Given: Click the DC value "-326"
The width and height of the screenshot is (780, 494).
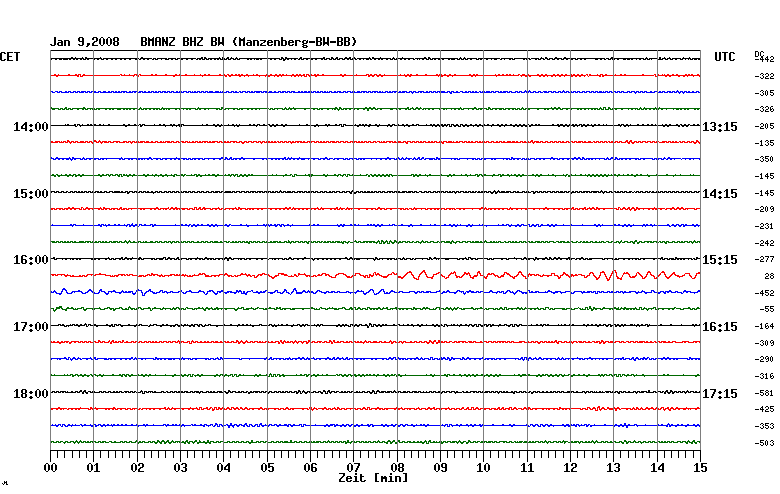Looking at the screenshot, I should [765, 109].
